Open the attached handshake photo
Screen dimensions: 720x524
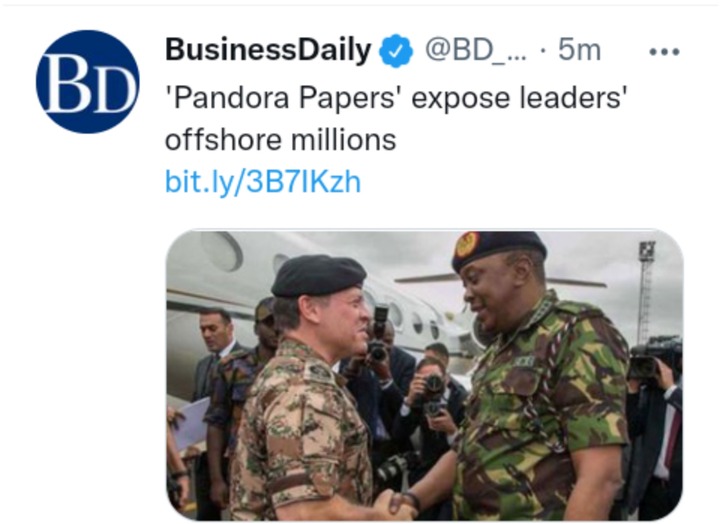[425, 375]
